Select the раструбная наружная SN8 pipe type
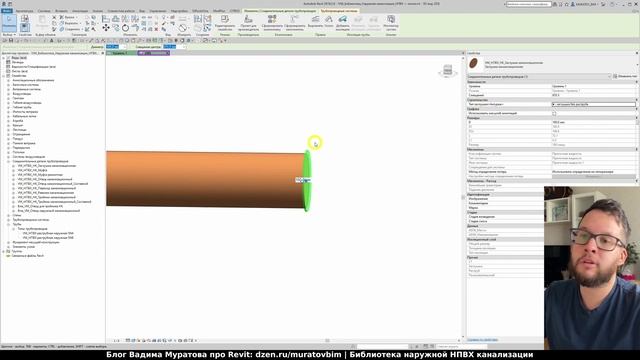 [48, 238]
